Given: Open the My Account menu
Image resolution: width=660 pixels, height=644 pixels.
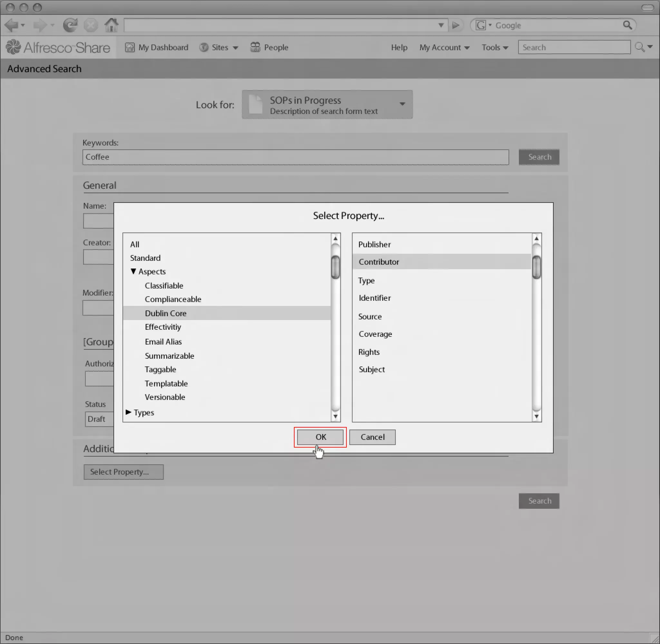Looking at the screenshot, I should coord(444,48).
